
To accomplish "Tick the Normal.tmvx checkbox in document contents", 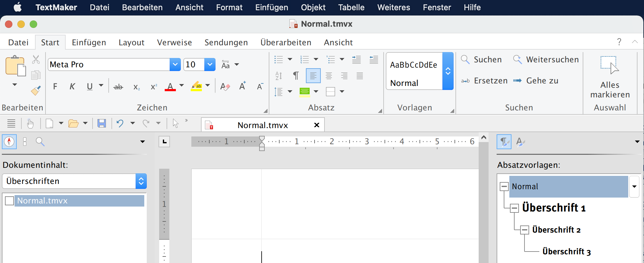I will pos(10,201).
